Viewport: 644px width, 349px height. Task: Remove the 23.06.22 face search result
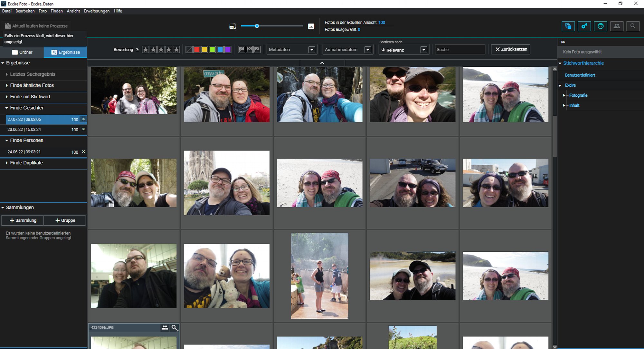coord(83,129)
